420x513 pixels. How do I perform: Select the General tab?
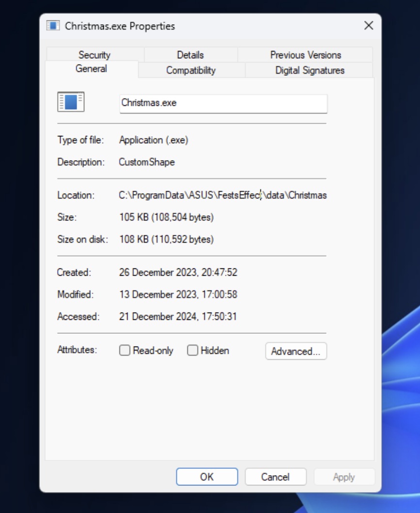91,69
